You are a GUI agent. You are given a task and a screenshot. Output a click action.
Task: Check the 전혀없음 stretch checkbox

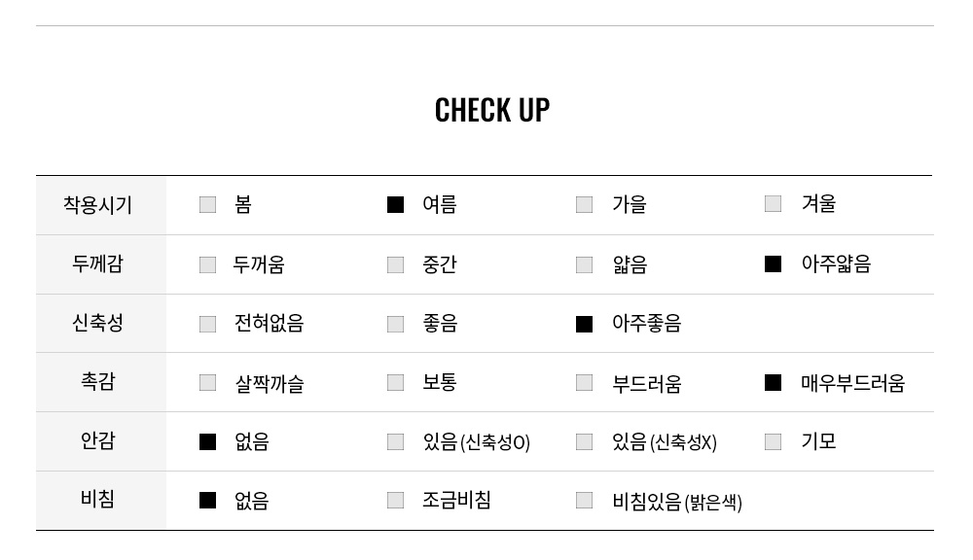point(207,324)
